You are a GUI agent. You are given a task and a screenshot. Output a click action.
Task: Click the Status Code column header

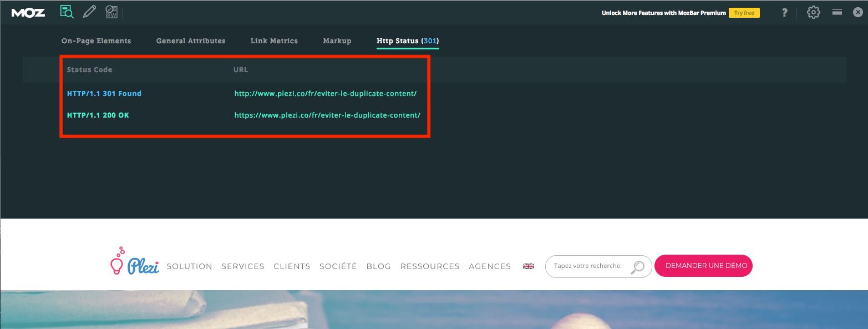click(x=89, y=70)
